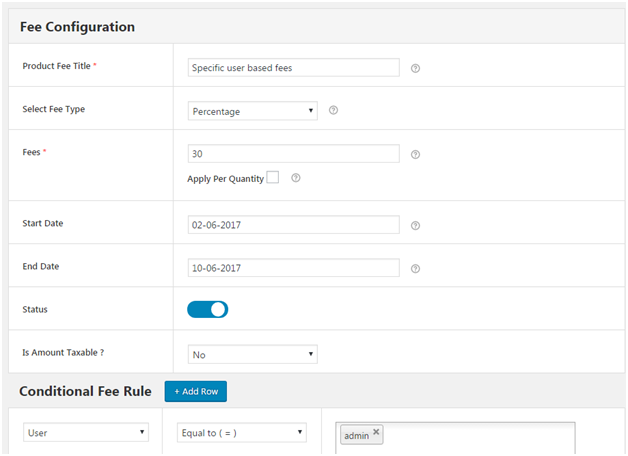The width and height of the screenshot is (628, 456).
Task: Click empty area of user tag box
Action: 480,436
